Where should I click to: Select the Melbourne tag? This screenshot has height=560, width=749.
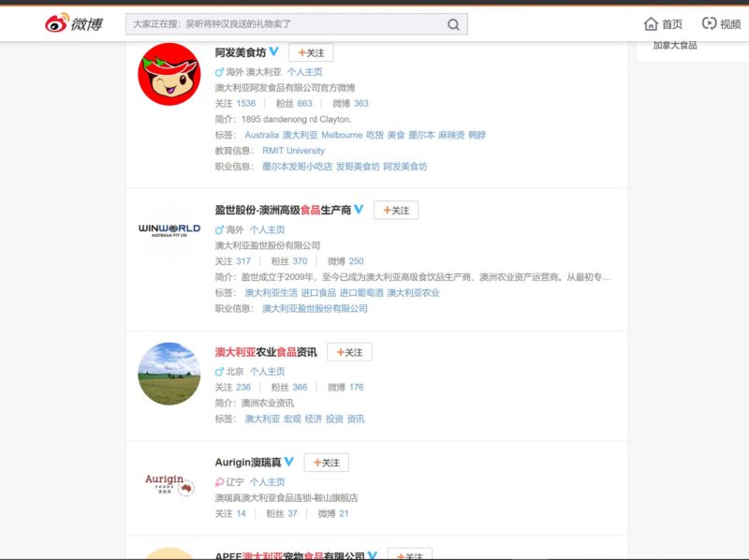click(x=342, y=135)
